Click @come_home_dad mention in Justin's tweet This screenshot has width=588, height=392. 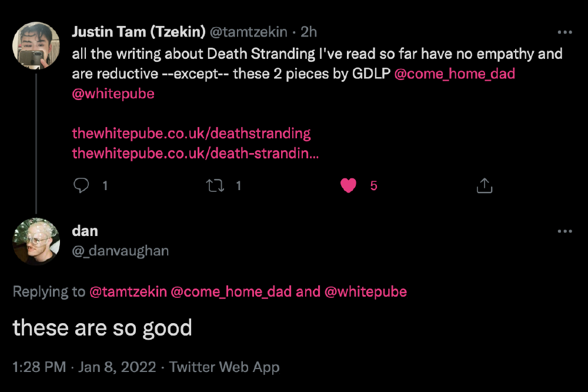(x=455, y=74)
